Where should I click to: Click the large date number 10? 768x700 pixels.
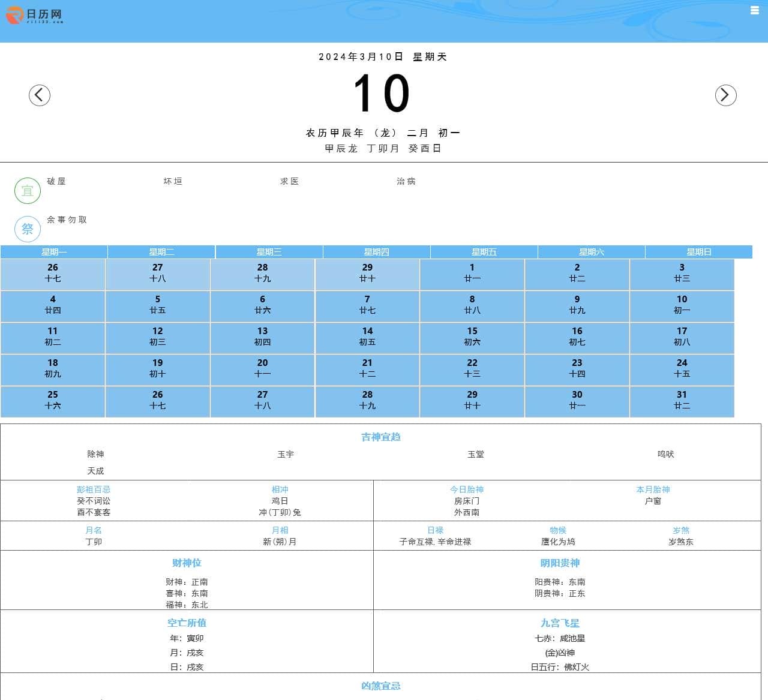pos(382,93)
